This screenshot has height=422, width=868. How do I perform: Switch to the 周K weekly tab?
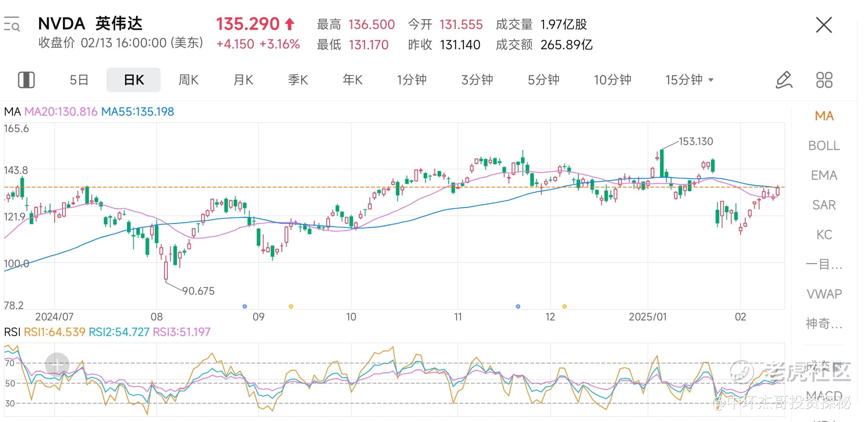pos(188,80)
